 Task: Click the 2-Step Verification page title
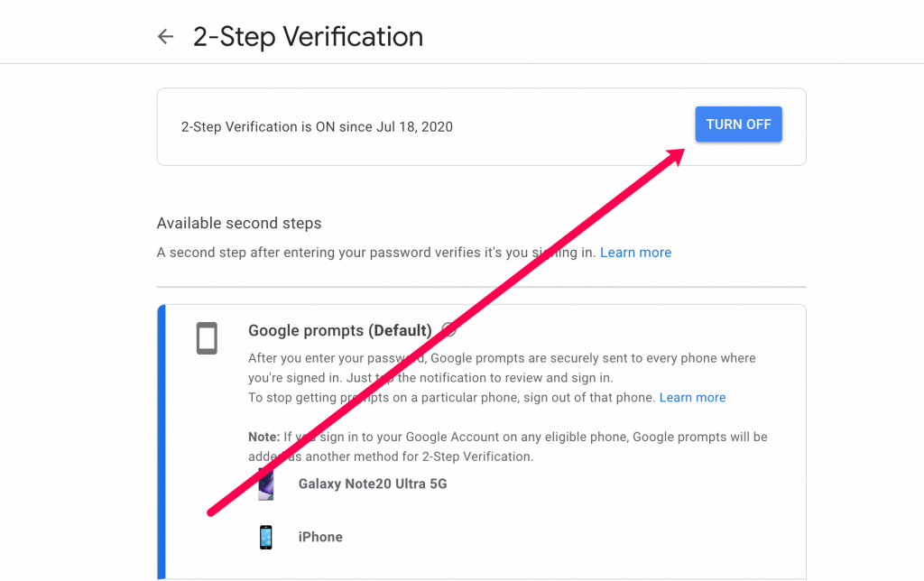click(309, 37)
